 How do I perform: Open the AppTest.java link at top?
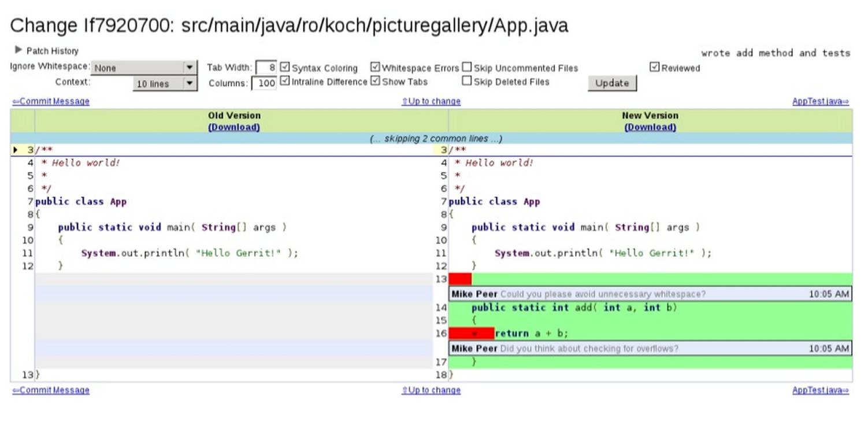click(820, 101)
